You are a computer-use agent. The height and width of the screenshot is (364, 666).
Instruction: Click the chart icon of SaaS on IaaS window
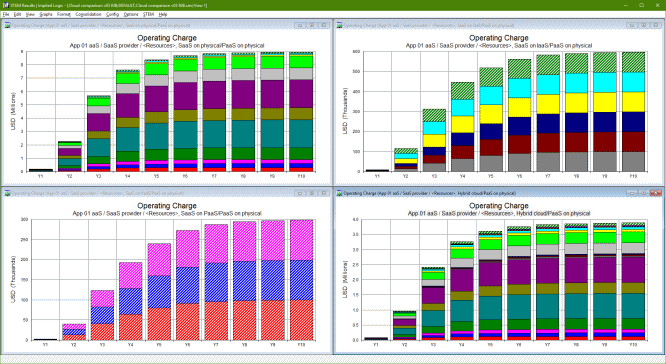pyautogui.click(x=339, y=25)
